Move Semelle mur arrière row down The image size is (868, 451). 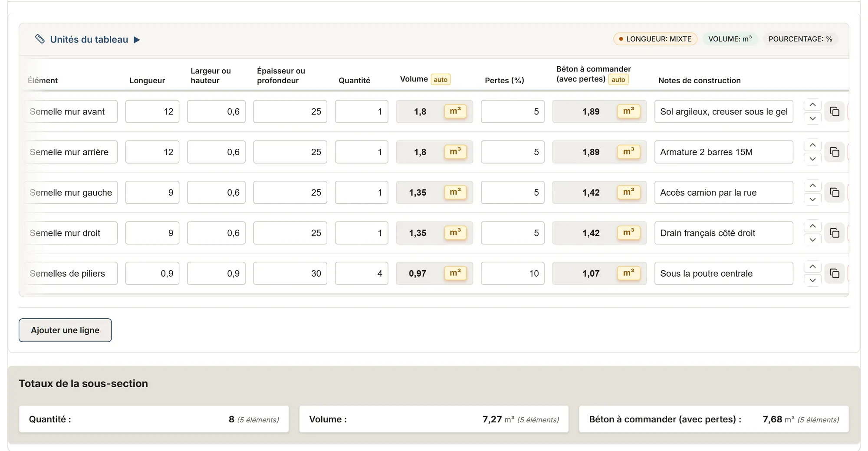(812, 159)
